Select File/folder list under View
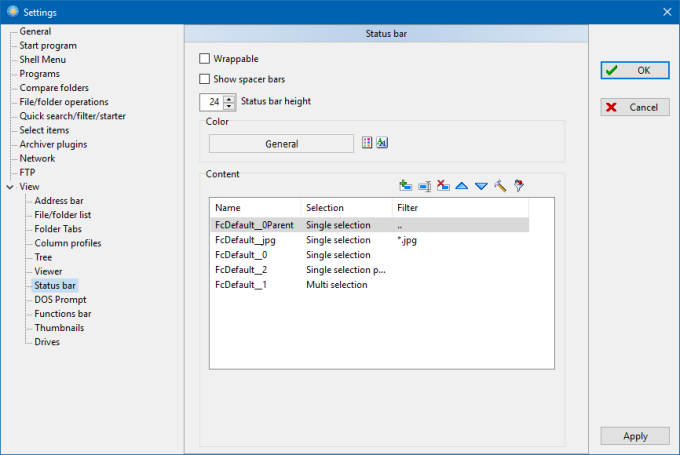The width and height of the screenshot is (680, 455). pos(63,215)
